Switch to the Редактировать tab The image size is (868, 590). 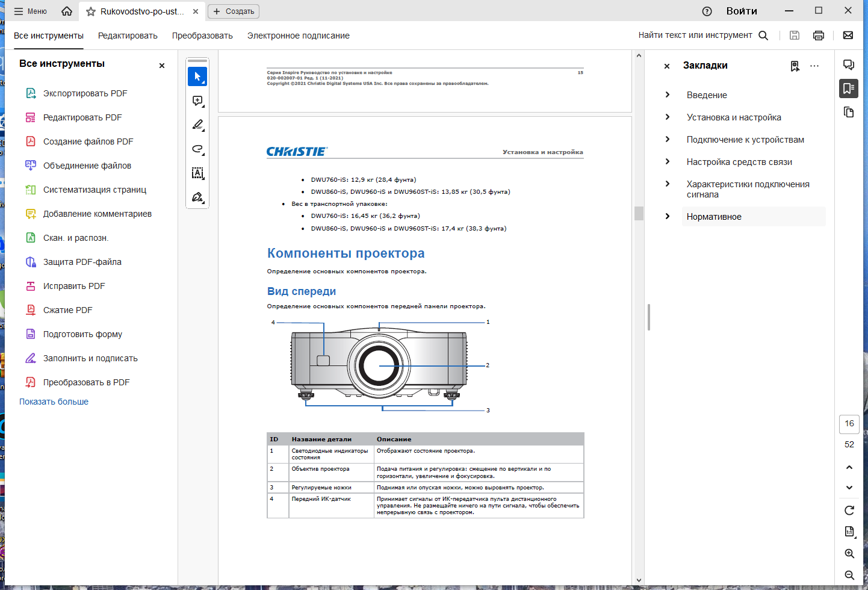pos(128,36)
